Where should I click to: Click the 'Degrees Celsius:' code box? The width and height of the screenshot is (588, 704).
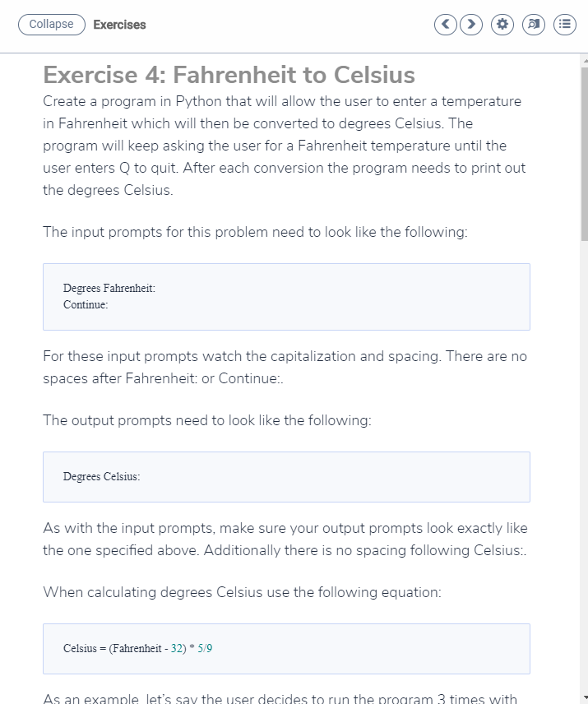286,477
